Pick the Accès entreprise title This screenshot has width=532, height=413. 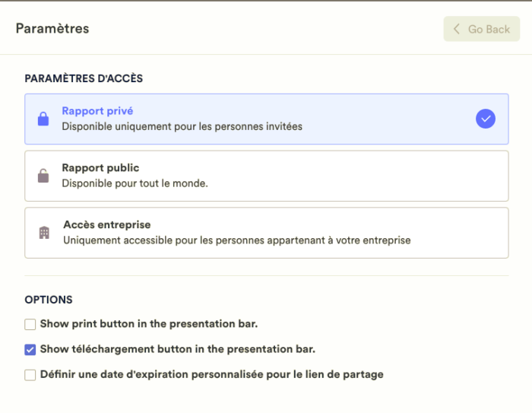point(106,225)
